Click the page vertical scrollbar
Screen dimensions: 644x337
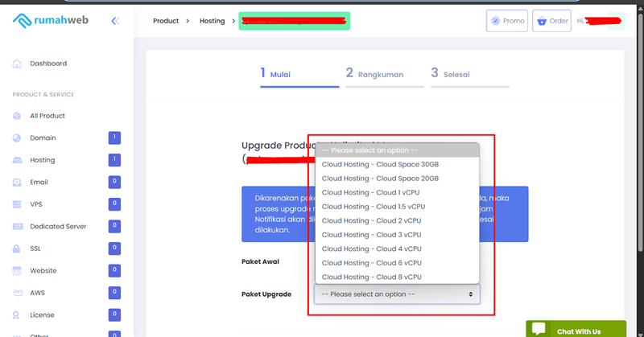click(x=640, y=131)
